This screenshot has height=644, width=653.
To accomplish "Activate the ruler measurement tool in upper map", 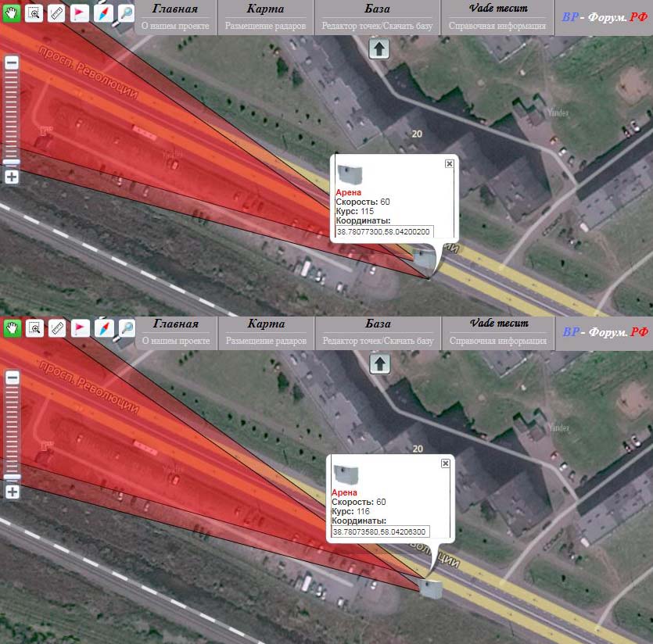I will 56,13.
